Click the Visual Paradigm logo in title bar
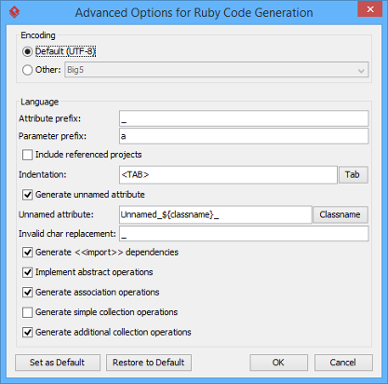This screenshot has width=388, height=384. [x=14, y=12]
